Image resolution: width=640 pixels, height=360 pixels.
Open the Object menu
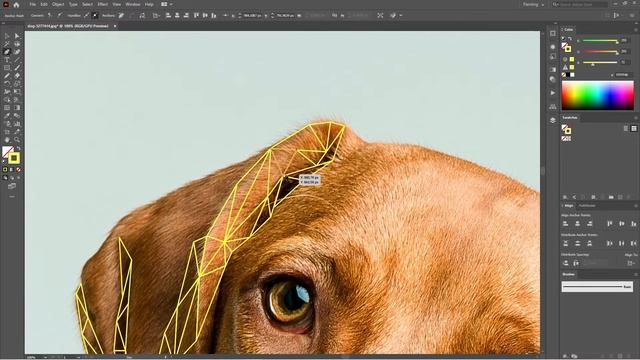click(58, 4)
